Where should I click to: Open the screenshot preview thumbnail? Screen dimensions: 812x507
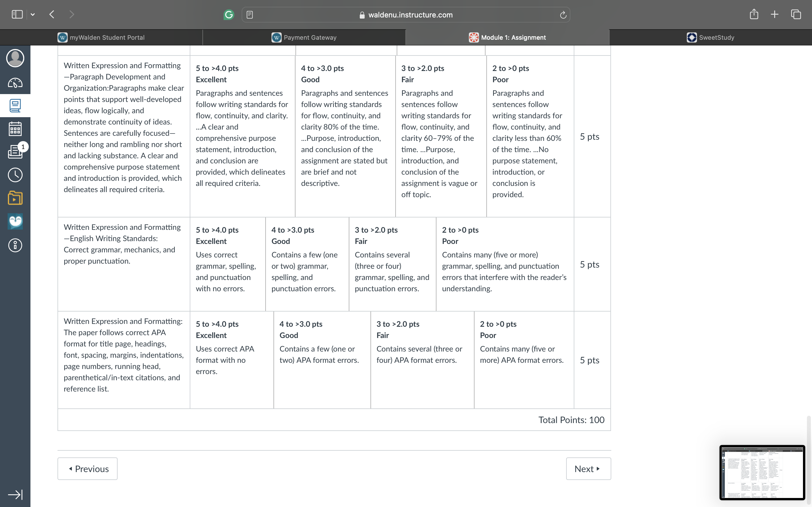coord(762,472)
